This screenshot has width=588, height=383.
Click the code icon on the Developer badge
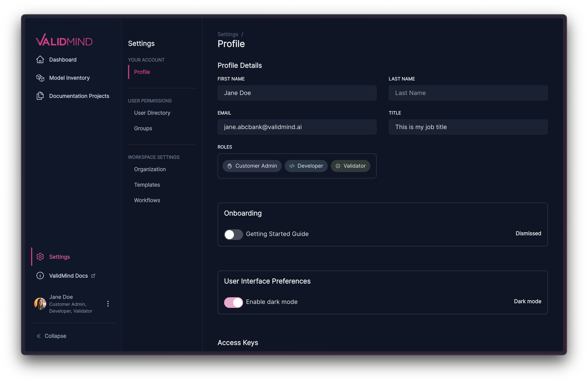click(292, 166)
